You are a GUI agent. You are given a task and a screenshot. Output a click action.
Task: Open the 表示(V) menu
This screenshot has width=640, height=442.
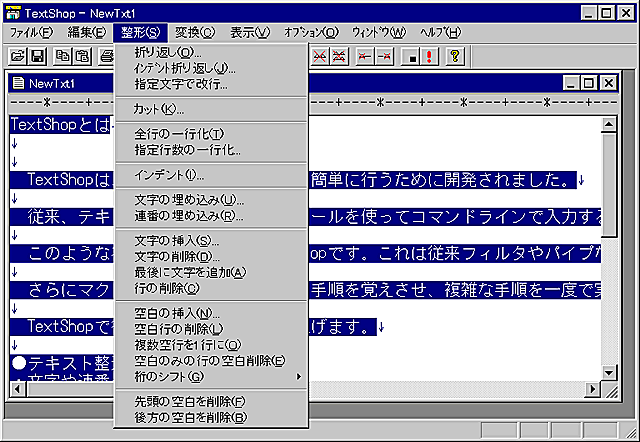[x=250, y=33]
